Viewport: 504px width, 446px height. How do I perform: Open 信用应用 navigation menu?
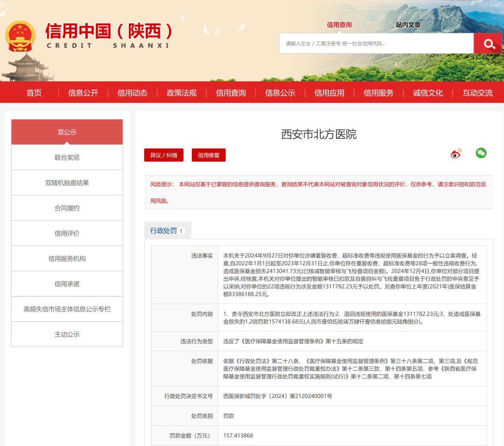(x=329, y=93)
